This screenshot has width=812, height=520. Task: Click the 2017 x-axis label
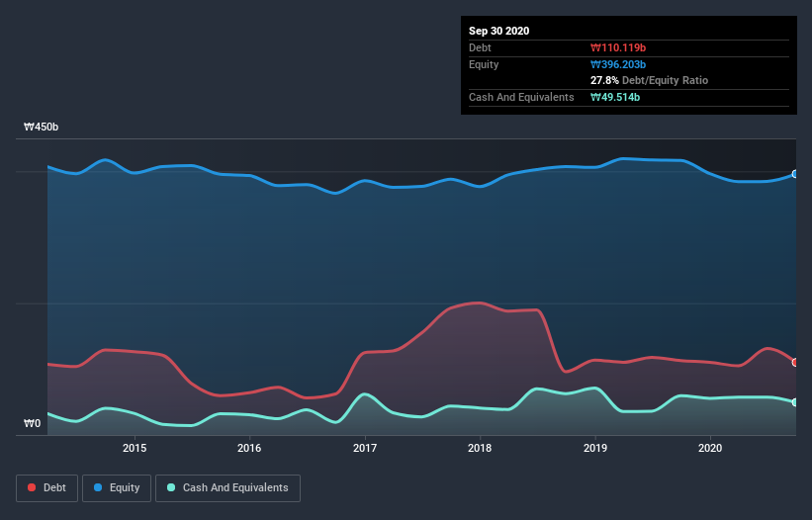[x=365, y=448]
